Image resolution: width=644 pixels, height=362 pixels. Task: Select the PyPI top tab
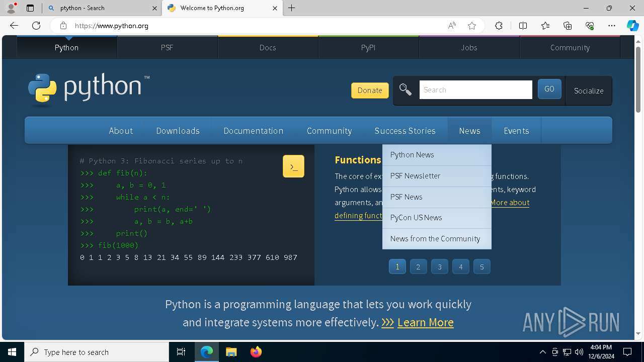pos(368,47)
